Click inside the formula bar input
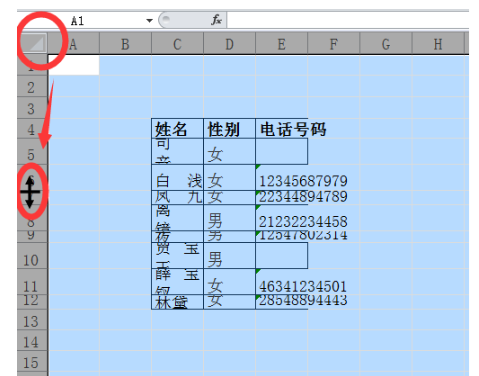Viewport: 479px width, 376px height. [348, 20]
